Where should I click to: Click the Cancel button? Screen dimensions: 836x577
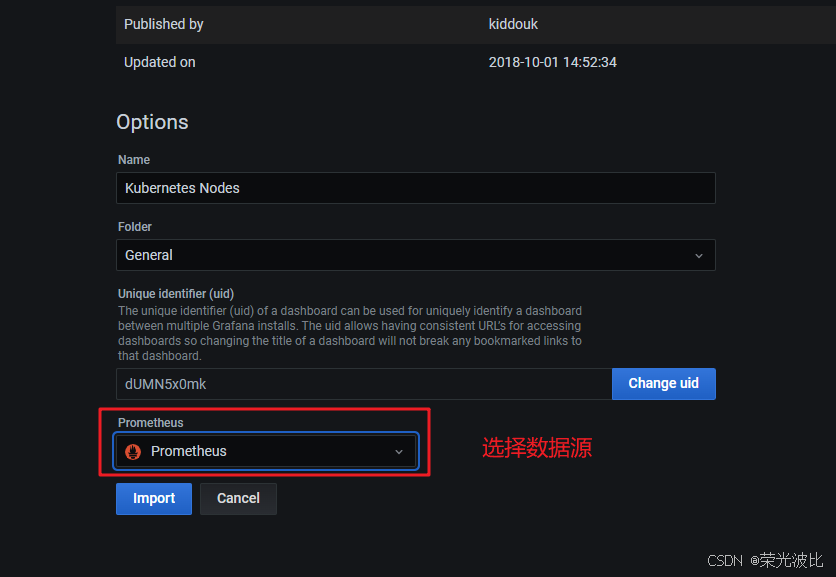pos(238,499)
